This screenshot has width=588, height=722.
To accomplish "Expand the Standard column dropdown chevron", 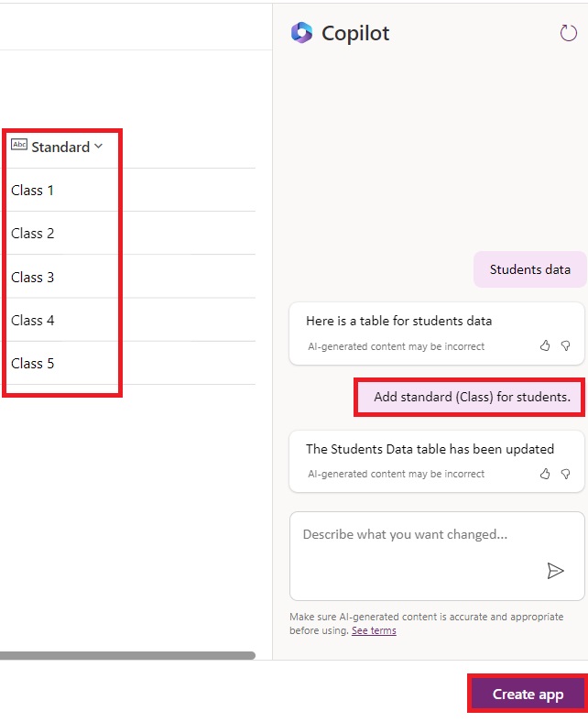I will click(x=99, y=146).
